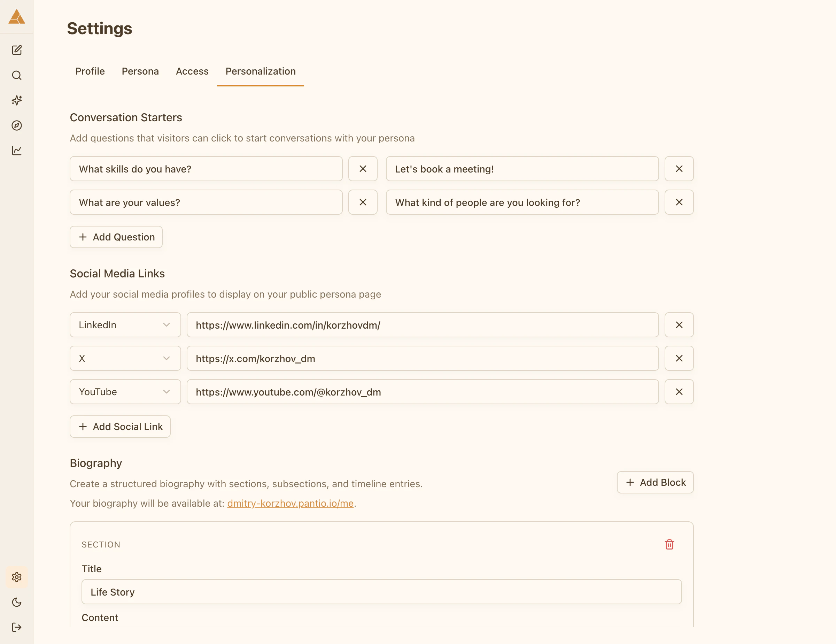Click the Add Question button

[x=116, y=237]
